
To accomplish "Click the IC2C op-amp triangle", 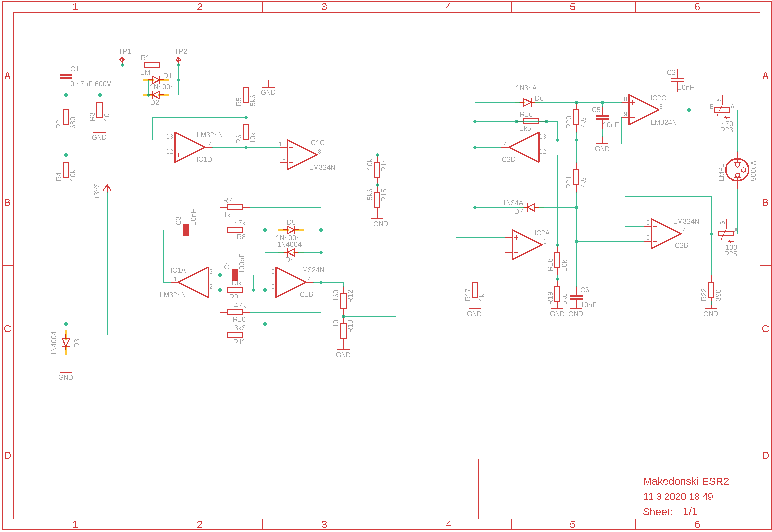I will [x=643, y=109].
